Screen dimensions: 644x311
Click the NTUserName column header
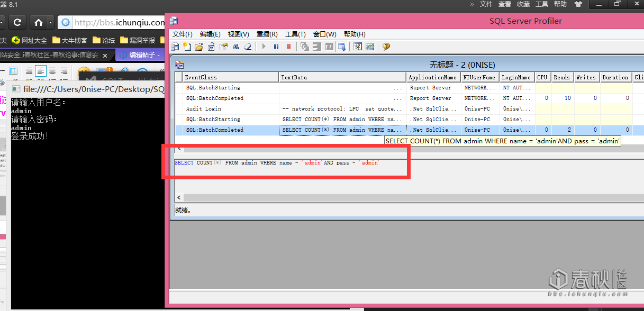tap(480, 77)
